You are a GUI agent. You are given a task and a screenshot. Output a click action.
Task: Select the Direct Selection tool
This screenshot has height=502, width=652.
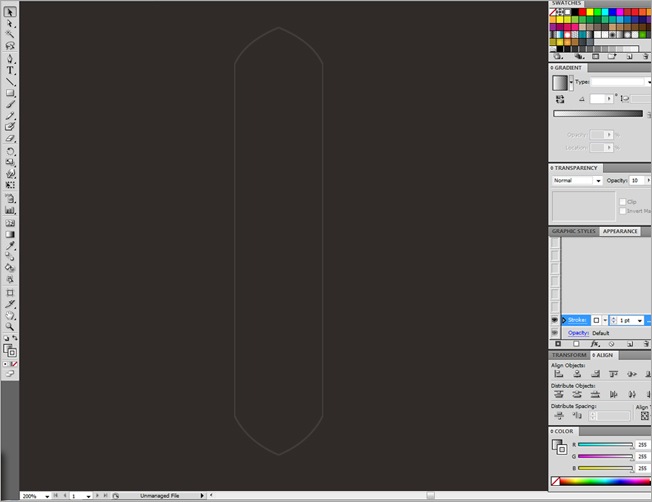pos(10,24)
